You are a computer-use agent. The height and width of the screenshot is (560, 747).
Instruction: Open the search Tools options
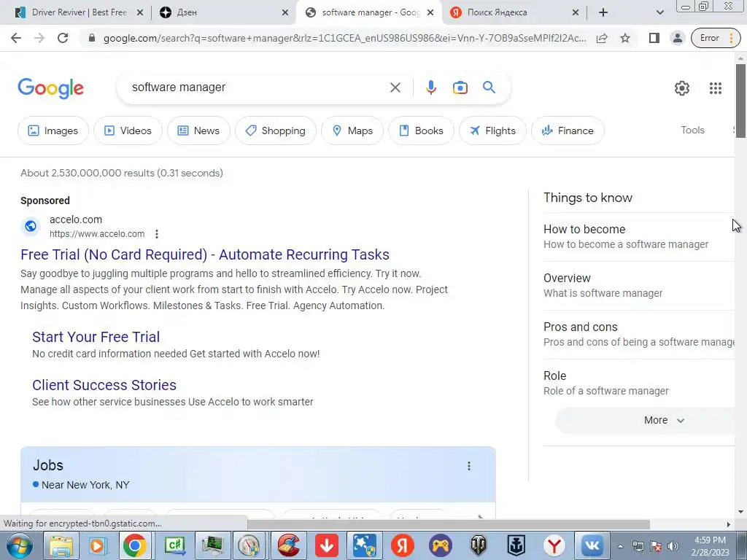(692, 130)
